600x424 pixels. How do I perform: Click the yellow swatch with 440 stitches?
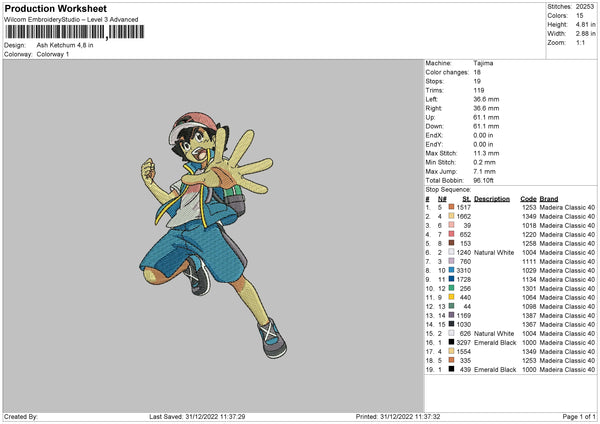(452, 297)
